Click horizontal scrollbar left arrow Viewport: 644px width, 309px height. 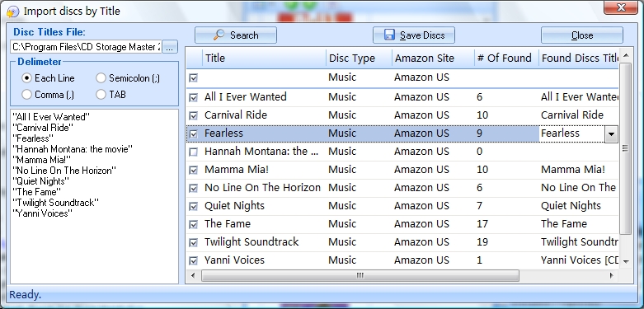[x=193, y=276]
